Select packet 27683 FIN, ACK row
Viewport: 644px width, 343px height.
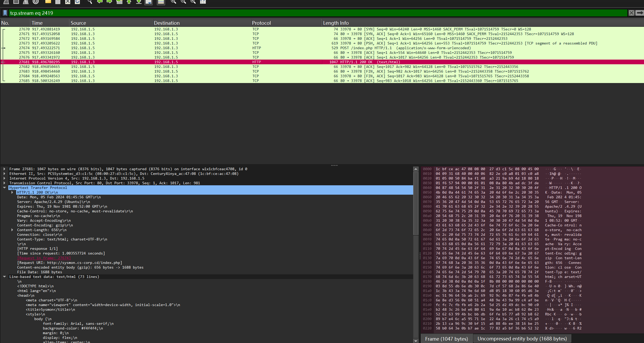(322, 71)
